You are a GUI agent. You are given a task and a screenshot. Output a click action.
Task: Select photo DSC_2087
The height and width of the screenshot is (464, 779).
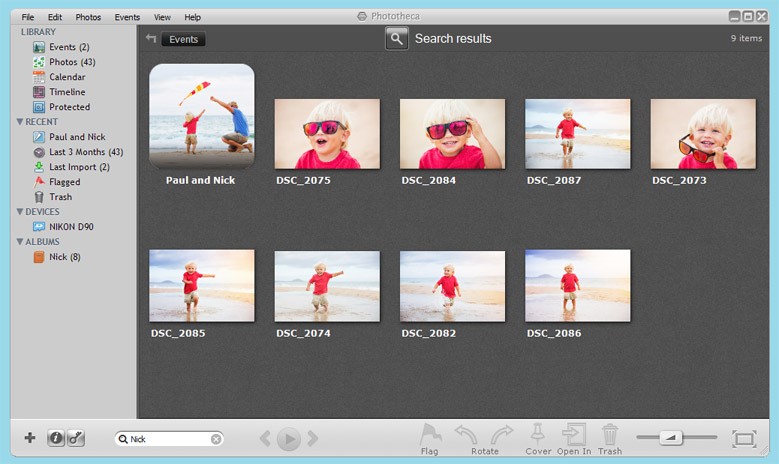pos(578,134)
